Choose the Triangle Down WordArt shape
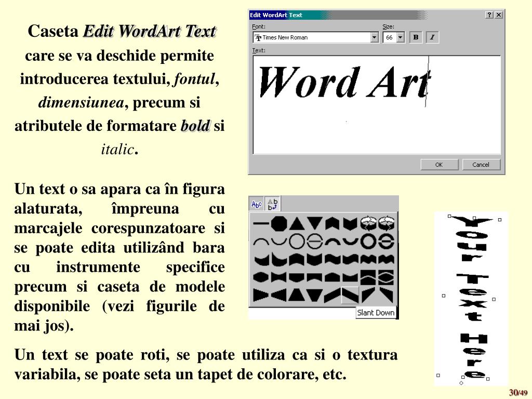 315,223
